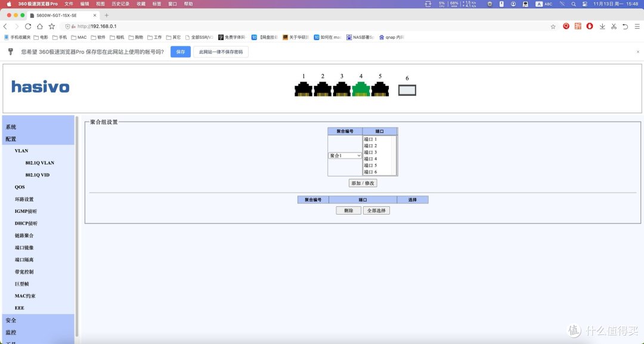Open the 文件 menu

point(69,4)
